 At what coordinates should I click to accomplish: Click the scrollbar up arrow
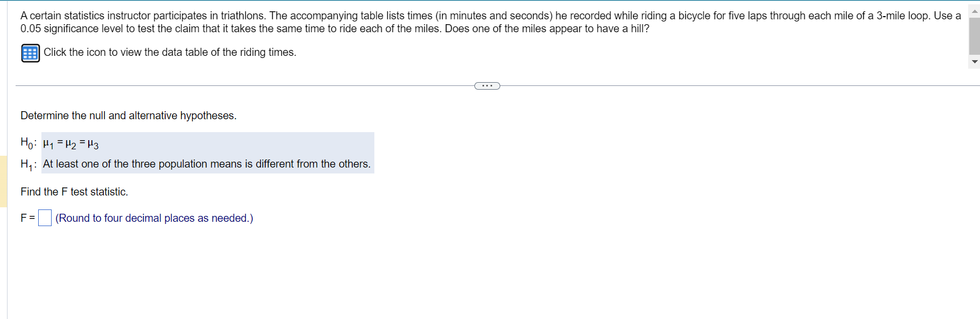(x=974, y=10)
